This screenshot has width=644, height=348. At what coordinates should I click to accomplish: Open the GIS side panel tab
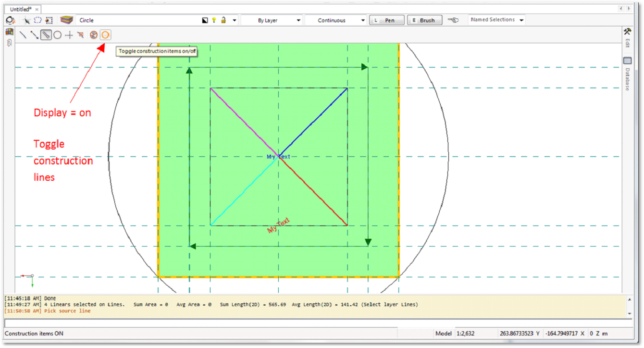coord(9,42)
